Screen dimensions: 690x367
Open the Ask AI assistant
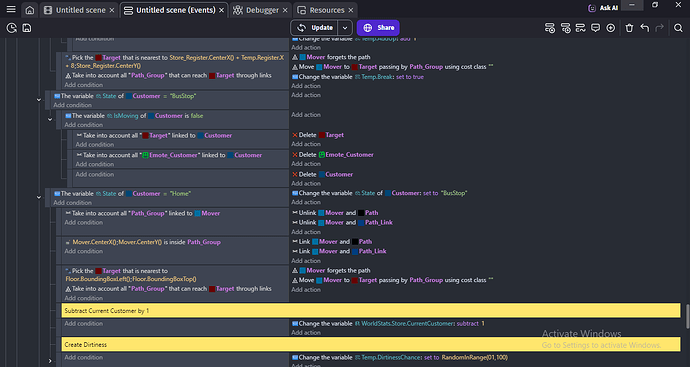[x=603, y=8]
